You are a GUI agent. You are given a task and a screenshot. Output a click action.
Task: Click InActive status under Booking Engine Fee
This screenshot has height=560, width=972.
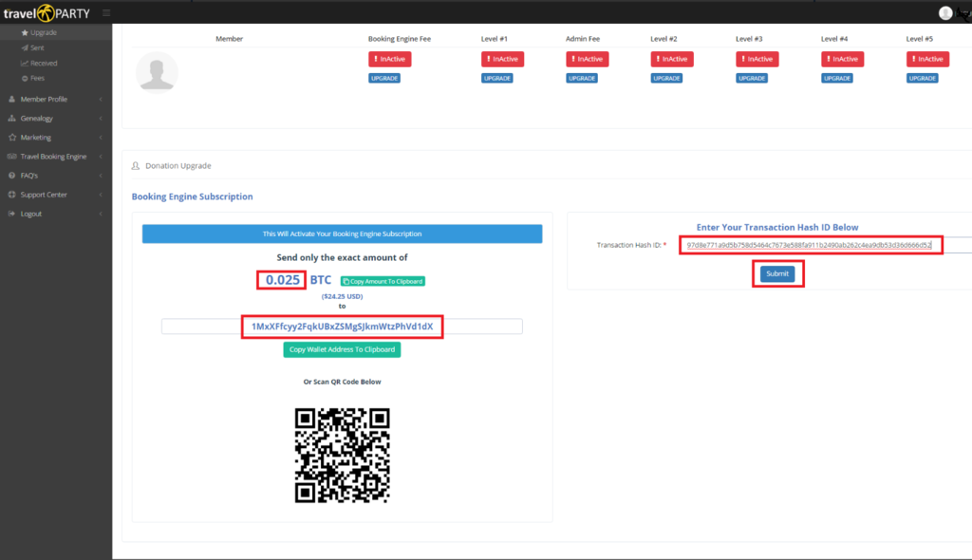click(390, 59)
